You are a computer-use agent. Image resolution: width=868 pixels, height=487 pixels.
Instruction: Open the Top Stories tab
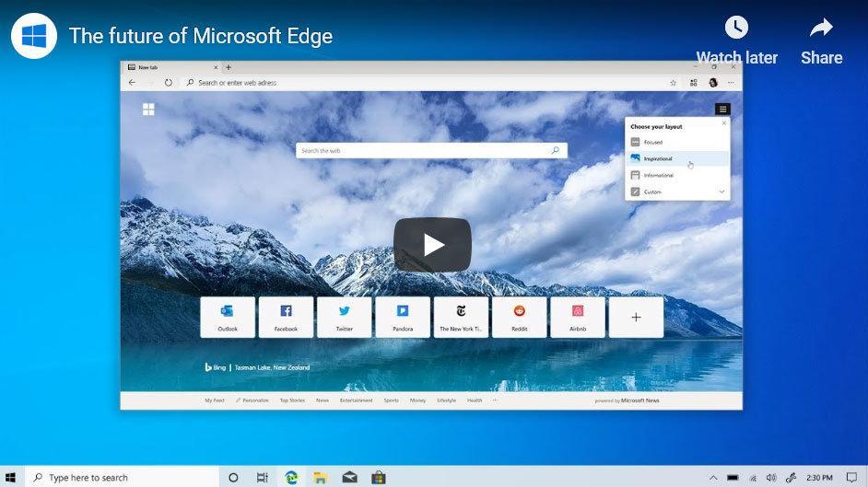point(292,400)
